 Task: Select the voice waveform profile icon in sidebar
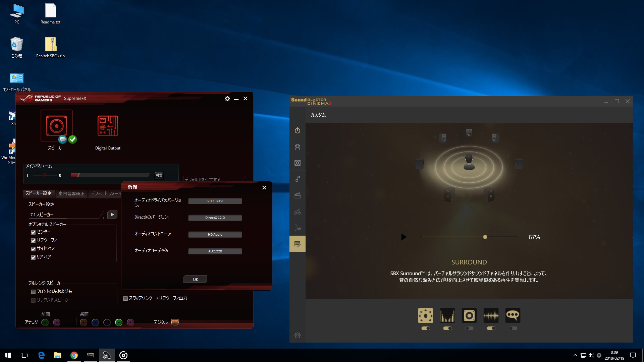point(297,228)
